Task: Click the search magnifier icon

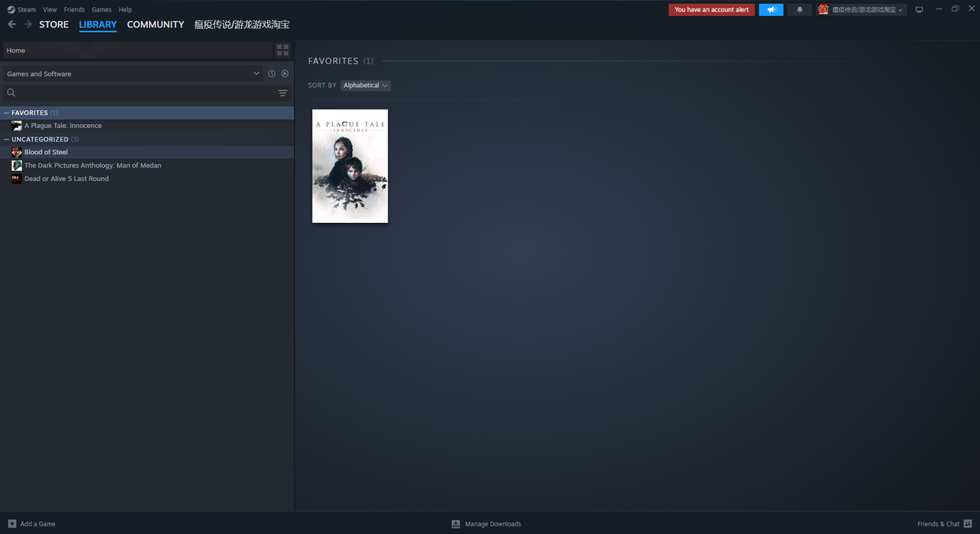Action: coord(11,93)
